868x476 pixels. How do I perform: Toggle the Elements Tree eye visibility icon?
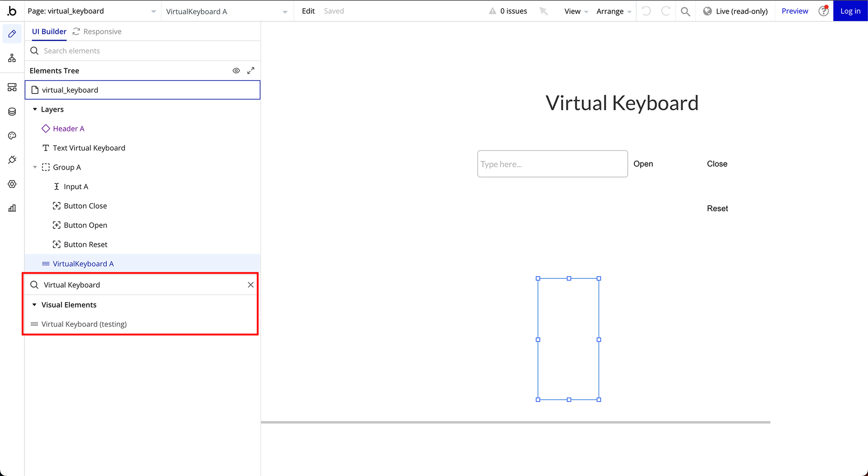(236, 71)
